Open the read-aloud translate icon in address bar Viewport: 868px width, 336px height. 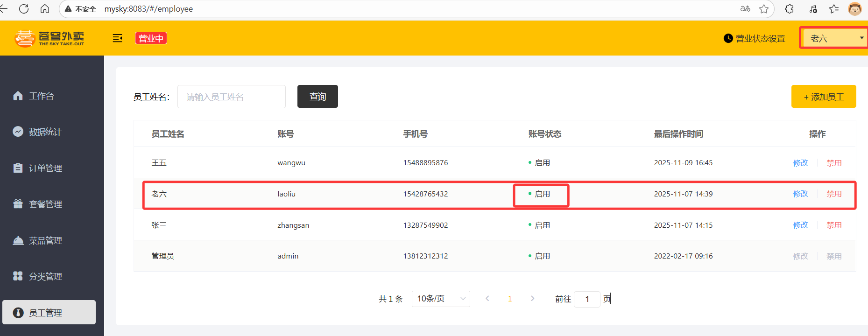745,9
